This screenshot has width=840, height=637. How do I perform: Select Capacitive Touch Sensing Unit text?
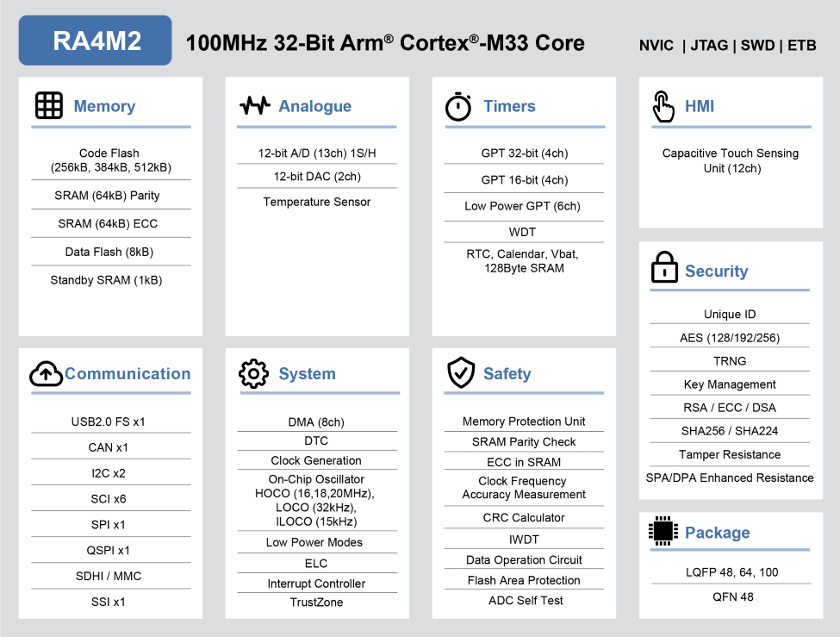tap(731, 160)
